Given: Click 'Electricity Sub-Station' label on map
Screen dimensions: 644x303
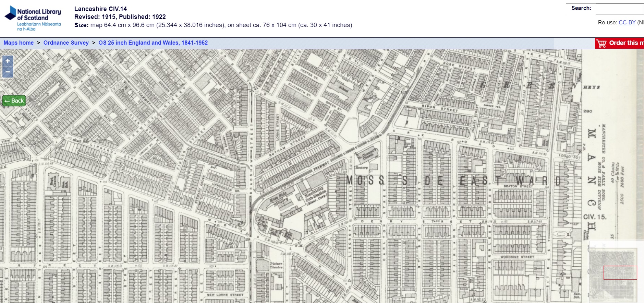Looking at the screenshot, I should click(315, 195).
